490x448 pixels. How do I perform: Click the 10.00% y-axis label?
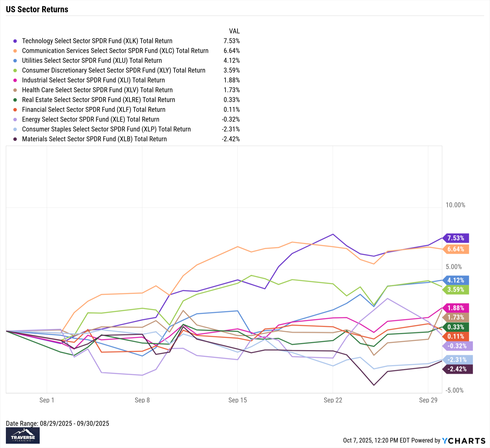(x=455, y=205)
